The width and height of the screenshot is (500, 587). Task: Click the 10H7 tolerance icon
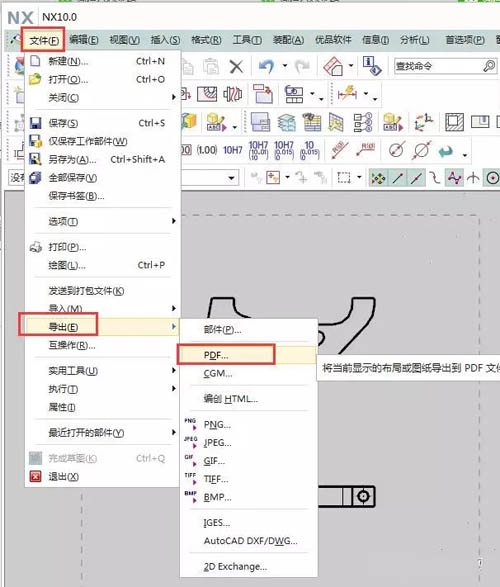click(x=232, y=150)
